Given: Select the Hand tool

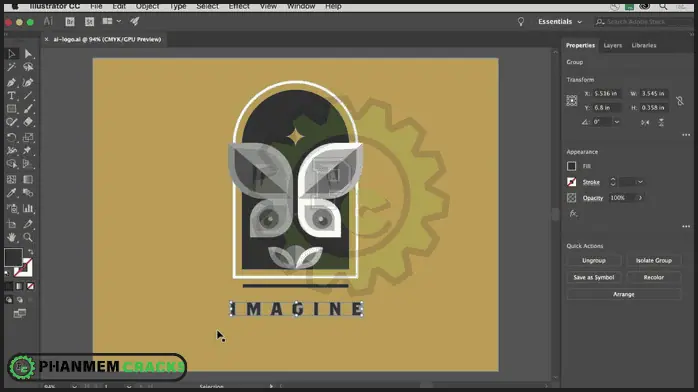Looking at the screenshot, I should 12,237.
